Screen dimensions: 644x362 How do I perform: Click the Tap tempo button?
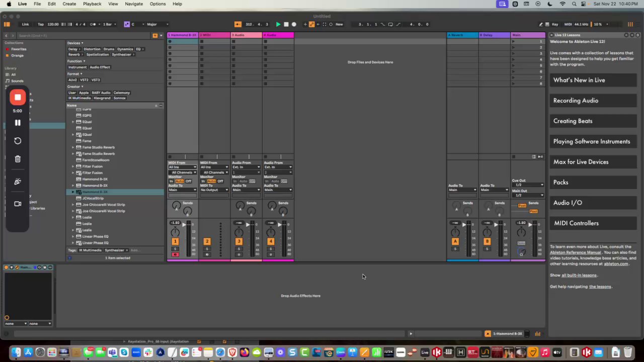tap(41, 24)
